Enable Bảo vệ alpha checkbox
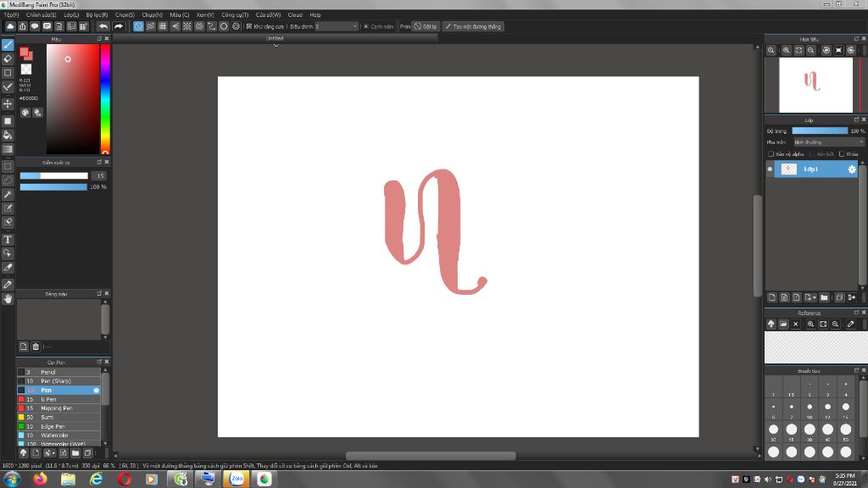Screen dimensions: 868x488 click(x=771, y=154)
